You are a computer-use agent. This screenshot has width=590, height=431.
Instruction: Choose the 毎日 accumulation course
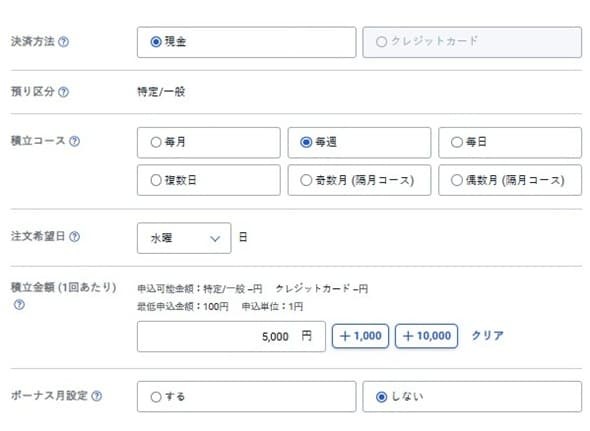[x=510, y=143]
